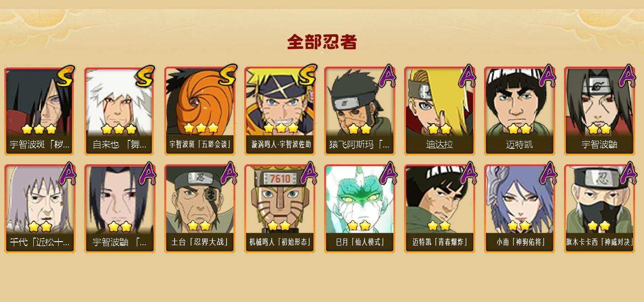The image size is (644, 302).
Task: Click the 宇智波鼬 card with Konoha headband
Action: coord(599,111)
